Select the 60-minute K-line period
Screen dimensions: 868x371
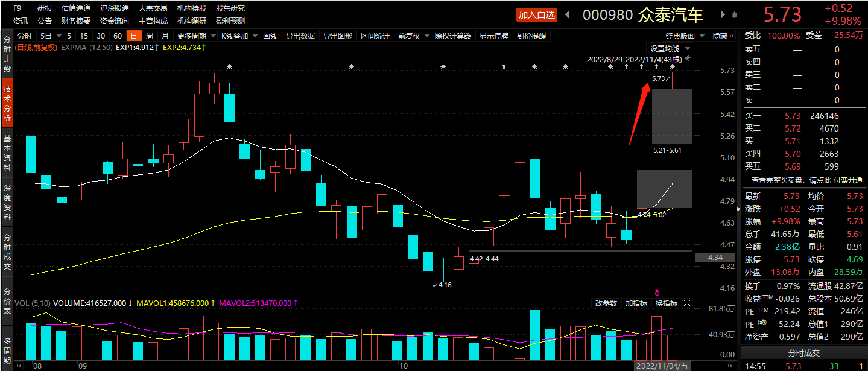118,36
